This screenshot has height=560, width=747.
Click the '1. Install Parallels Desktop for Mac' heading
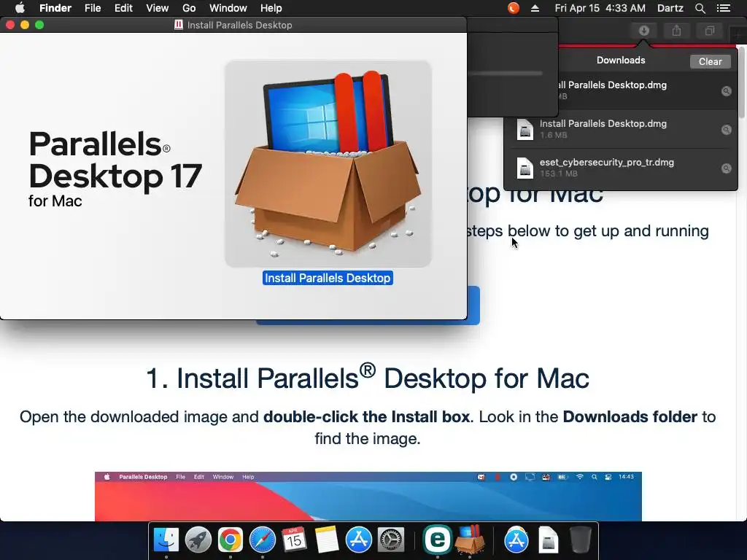pos(368,378)
